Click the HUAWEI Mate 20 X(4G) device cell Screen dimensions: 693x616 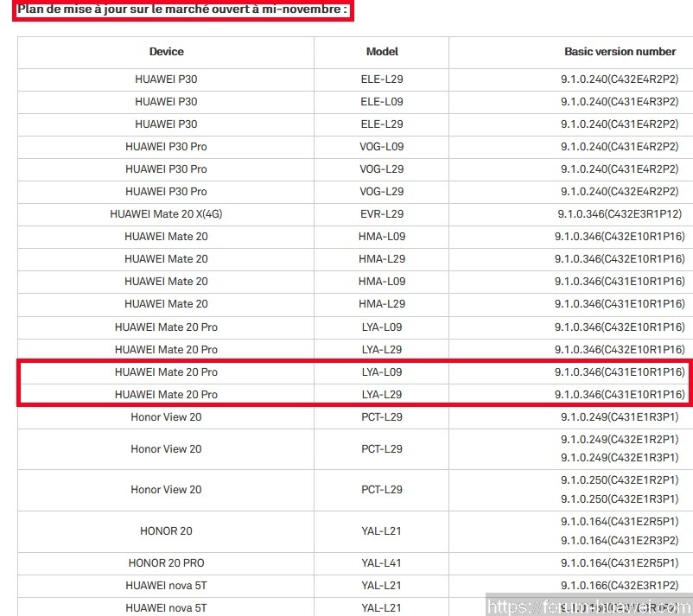point(166,213)
